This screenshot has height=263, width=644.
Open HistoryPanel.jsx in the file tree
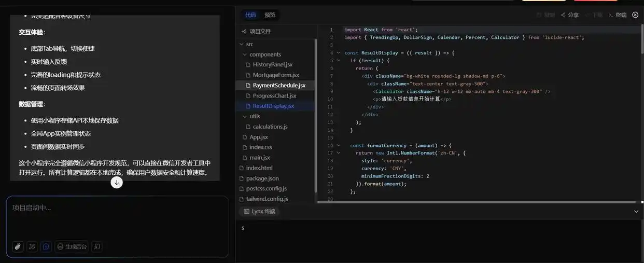[x=273, y=65]
